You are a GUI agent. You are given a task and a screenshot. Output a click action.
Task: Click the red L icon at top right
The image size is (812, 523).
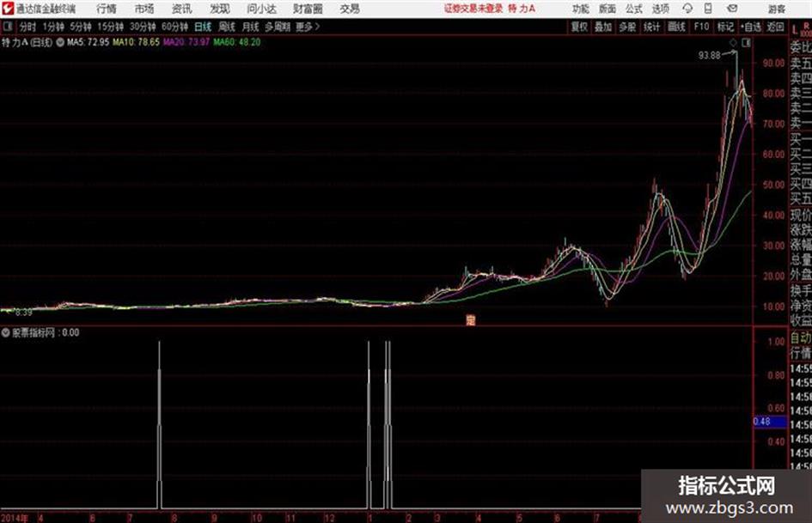[795, 29]
